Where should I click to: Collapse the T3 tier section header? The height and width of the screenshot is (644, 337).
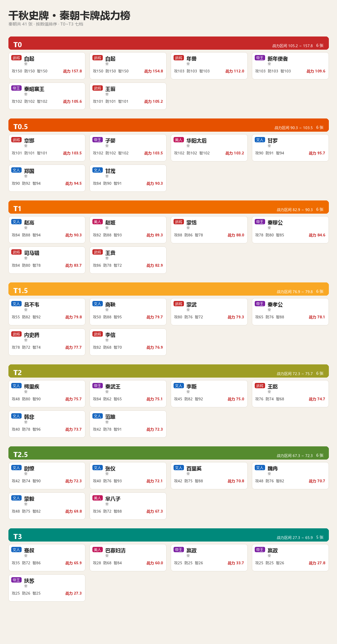click(168, 535)
